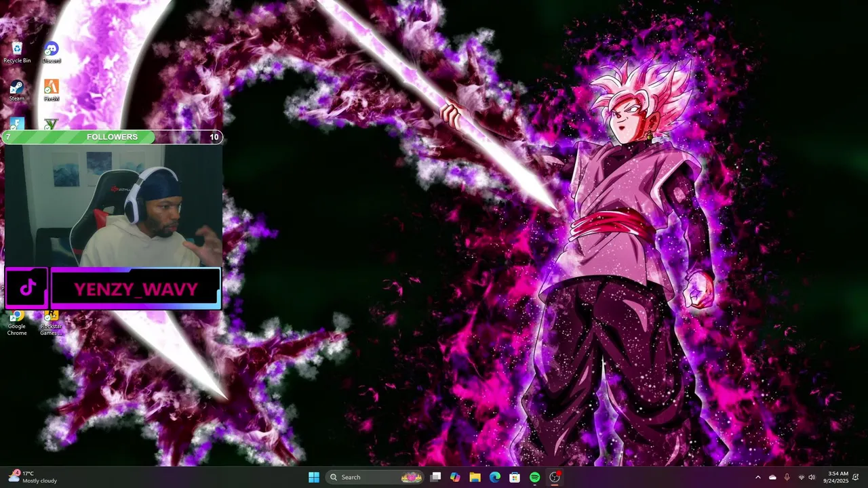This screenshot has width=868, height=488.
Task: Click the TikTok logo on overlay
Action: coord(27,288)
